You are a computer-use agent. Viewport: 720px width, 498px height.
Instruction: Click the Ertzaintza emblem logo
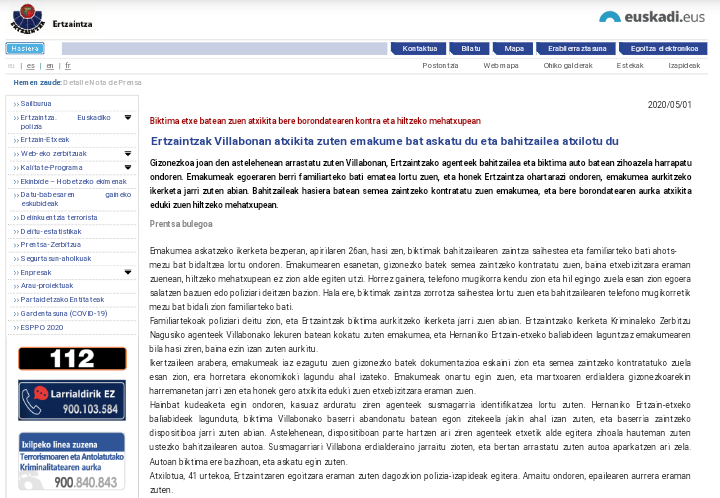point(28,18)
